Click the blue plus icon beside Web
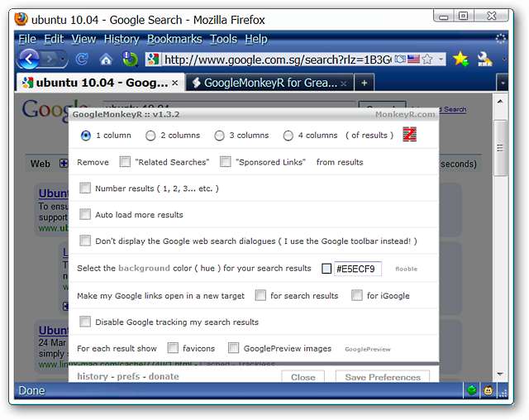The height and width of the screenshot is (420, 529). (64, 164)
